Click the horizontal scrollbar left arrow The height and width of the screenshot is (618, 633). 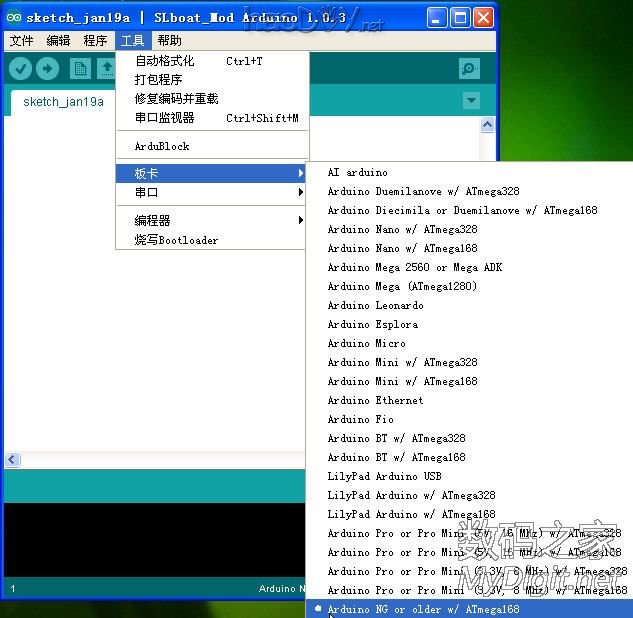12,460
